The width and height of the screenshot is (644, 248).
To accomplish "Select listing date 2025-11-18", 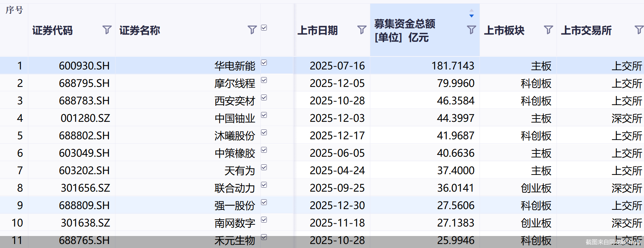I will tap(337, 223).
